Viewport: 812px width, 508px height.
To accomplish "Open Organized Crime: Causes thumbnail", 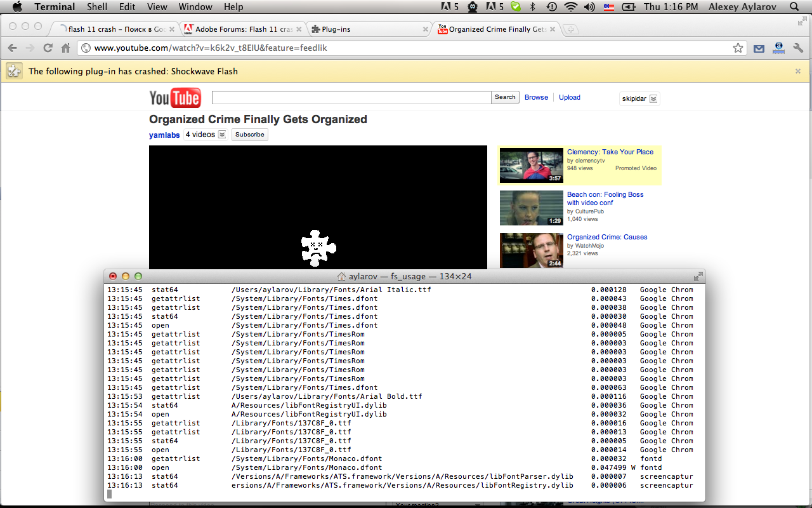I will click(532, 250).
